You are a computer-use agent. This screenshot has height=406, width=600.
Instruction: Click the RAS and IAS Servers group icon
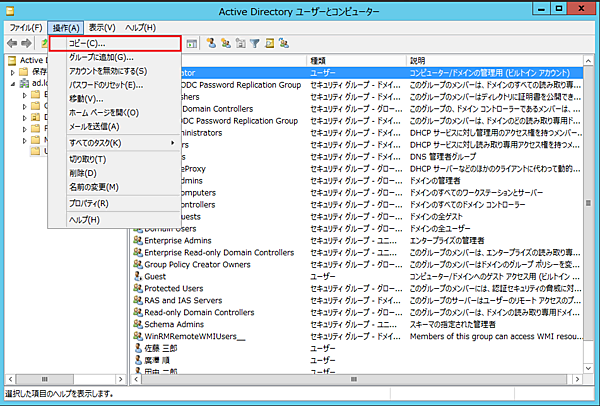(138, 300)
